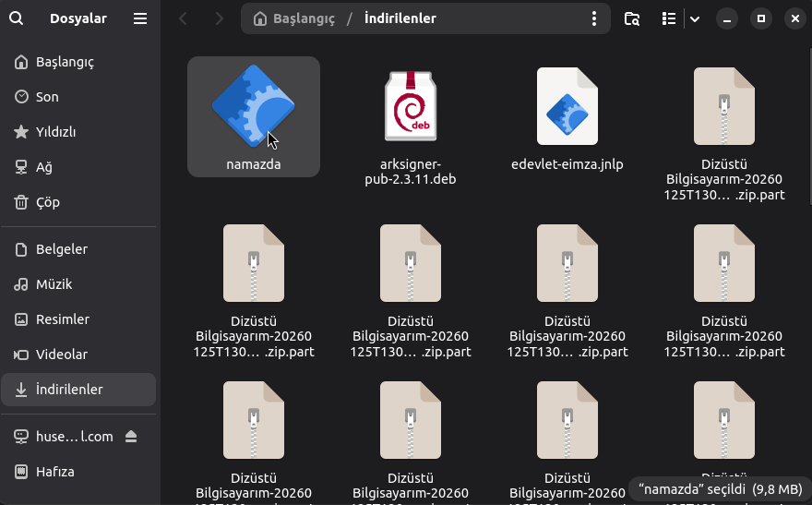
Task: Open Başlangıç in the sidebar
Action: coord(65,62)
